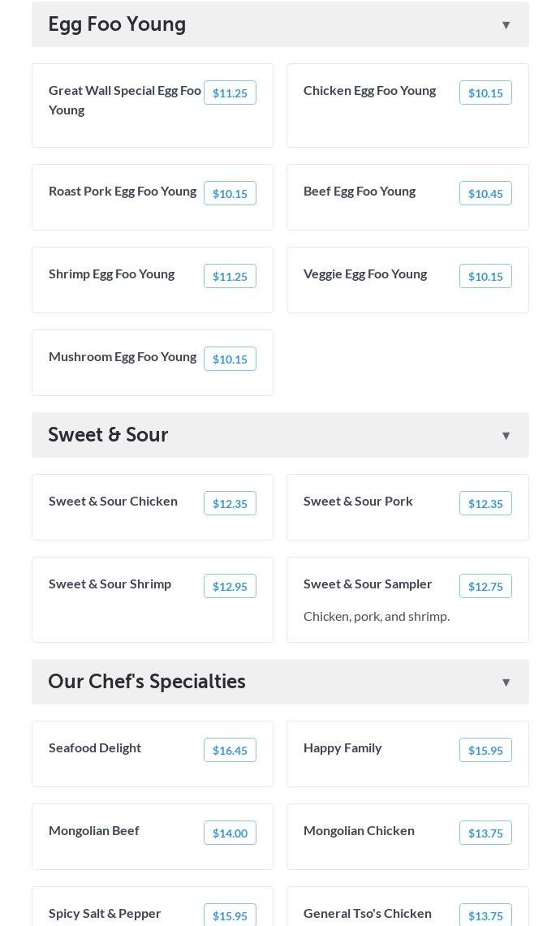Click Sweet & Sour Shrimp $12.95 price
The height and width of the screenshot is (926, 560).
pyautogui.click(x=230, y=587)
